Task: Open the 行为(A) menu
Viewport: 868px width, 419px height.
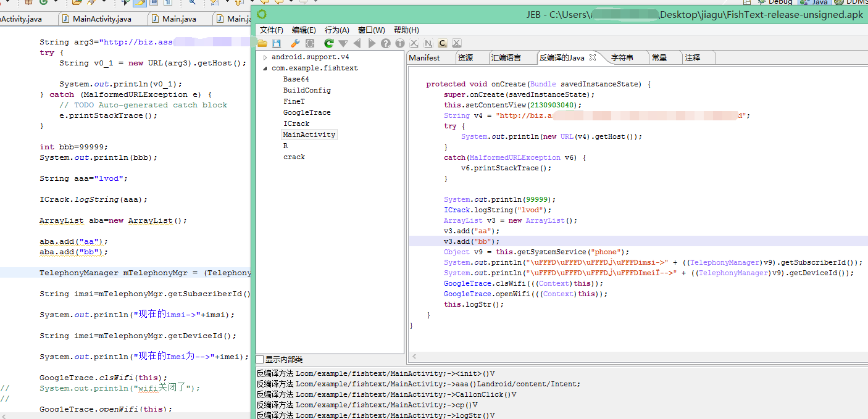Action: point(337,30)
